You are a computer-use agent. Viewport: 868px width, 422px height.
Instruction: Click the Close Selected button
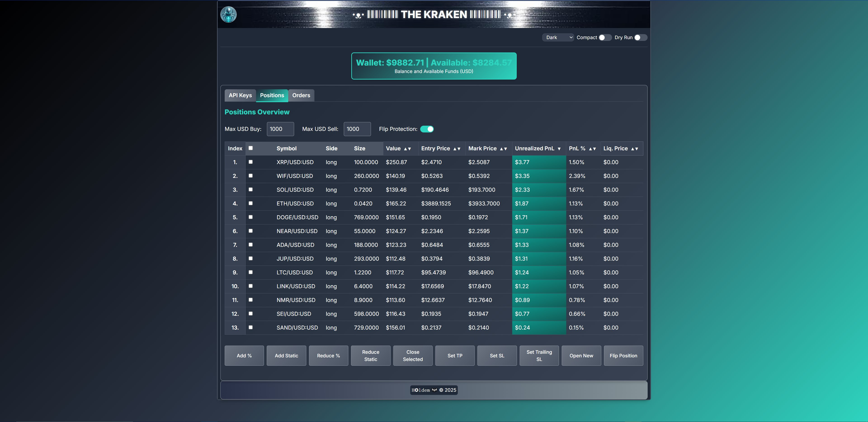coord(413,356)
